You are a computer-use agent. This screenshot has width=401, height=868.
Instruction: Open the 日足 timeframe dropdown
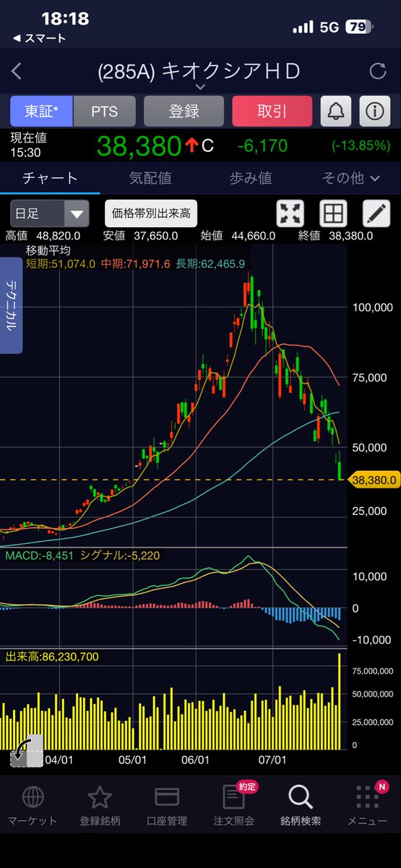tap(50, 214)
